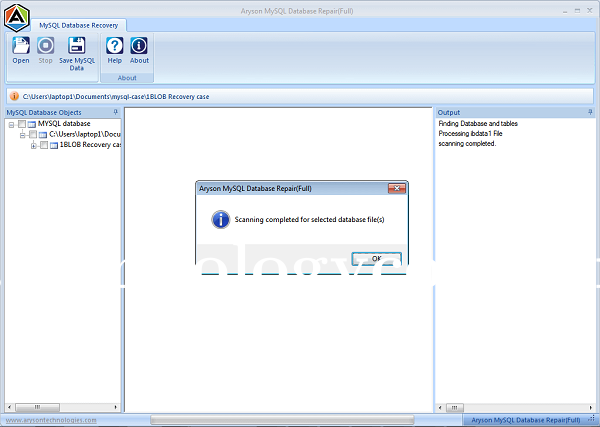Check the C:\Users\laptop1 path checkbox
The height and width of the screenshot is (427, 600).
pos(33,134)
